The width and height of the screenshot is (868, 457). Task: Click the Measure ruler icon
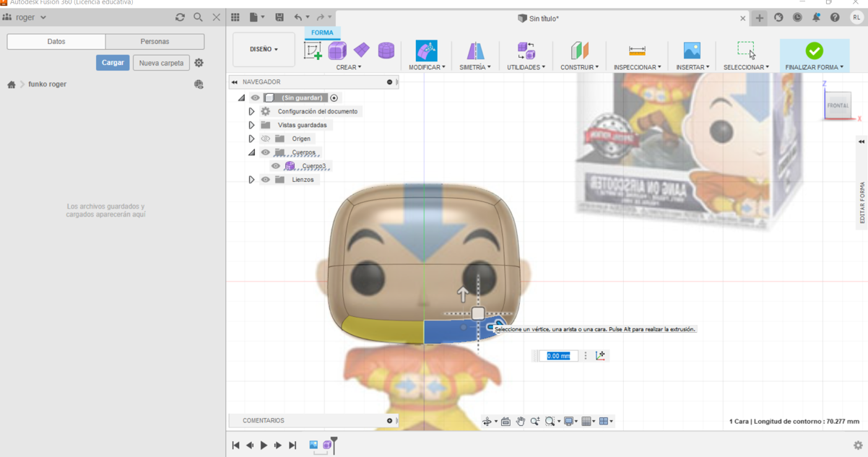pyautogui.click(x=637, y=51)
